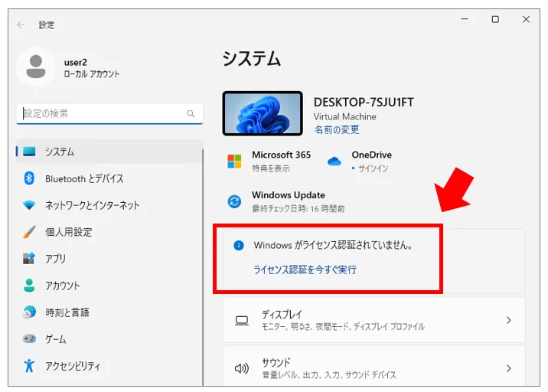
Task: Open ゲーム settings category
Action: tap(109, 339)
